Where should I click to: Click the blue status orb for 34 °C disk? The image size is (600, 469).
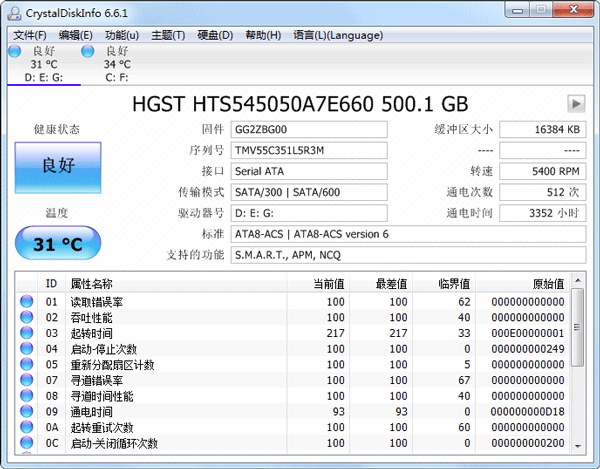tap(88, 51)
